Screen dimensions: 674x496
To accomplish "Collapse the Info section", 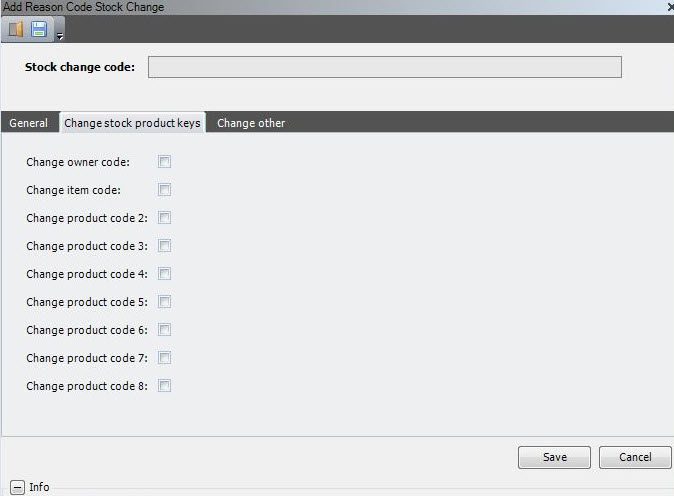I will (x=17, y=487).
